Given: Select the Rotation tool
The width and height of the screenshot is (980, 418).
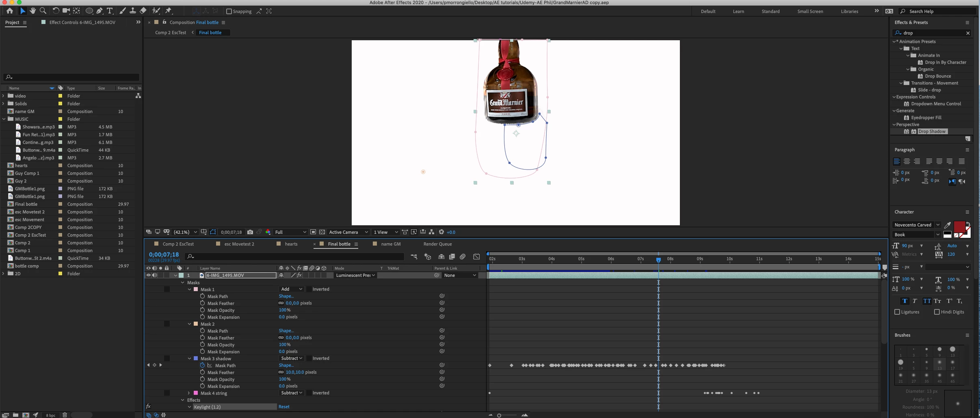Looking at the screenshot, I should coord(56,11).
